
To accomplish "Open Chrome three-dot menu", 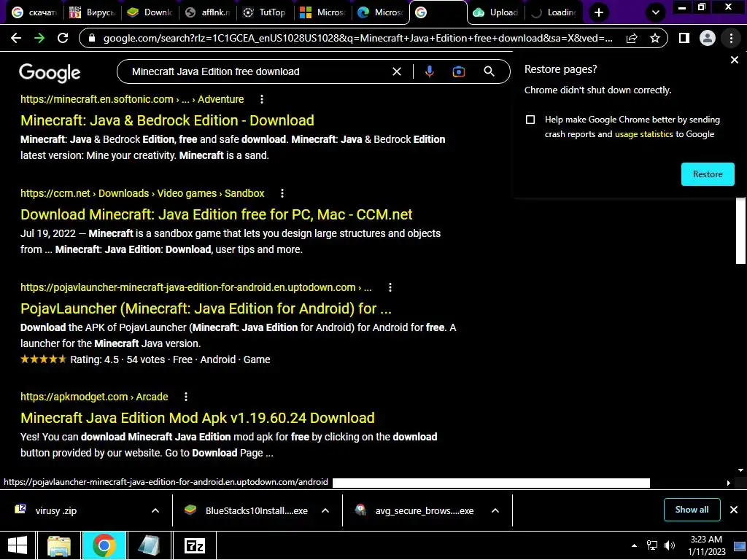I will [x=731, y=38].
